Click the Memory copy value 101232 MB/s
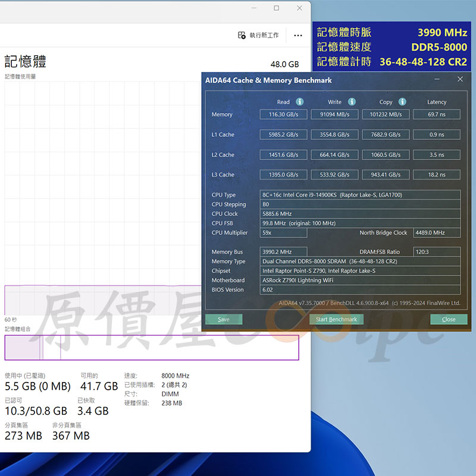Image resolution: width=476 pixels, height=476 pixels. click(x=386, y=114)
